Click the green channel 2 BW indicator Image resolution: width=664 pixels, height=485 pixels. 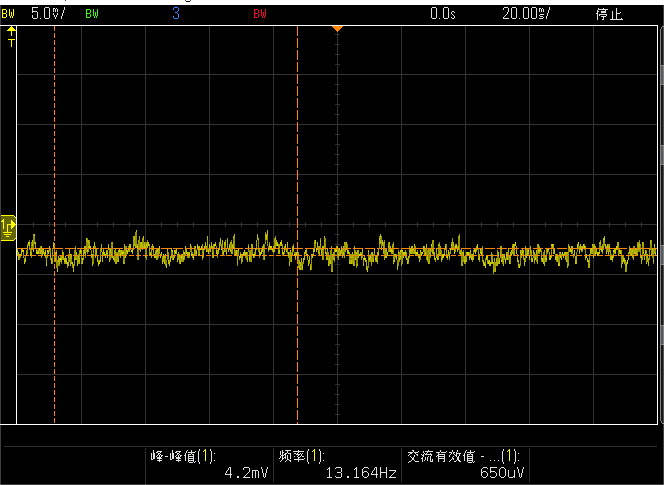pyautogui.click(x=92, y=14)
